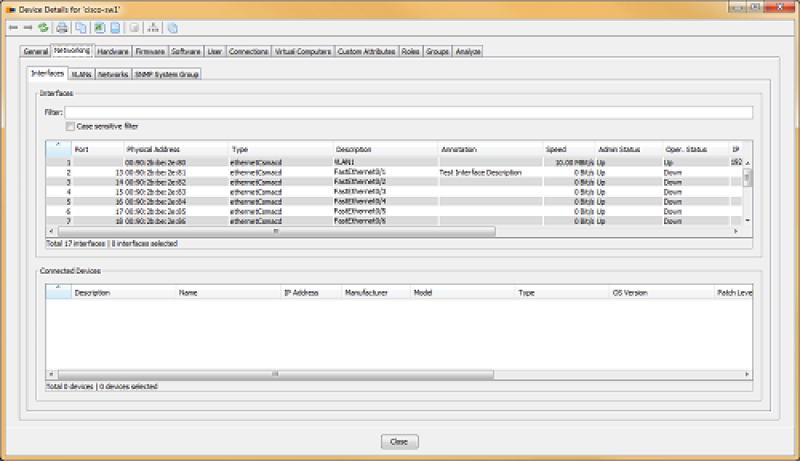Sort interfaces by Admin Status column header

tap(618, 149)
